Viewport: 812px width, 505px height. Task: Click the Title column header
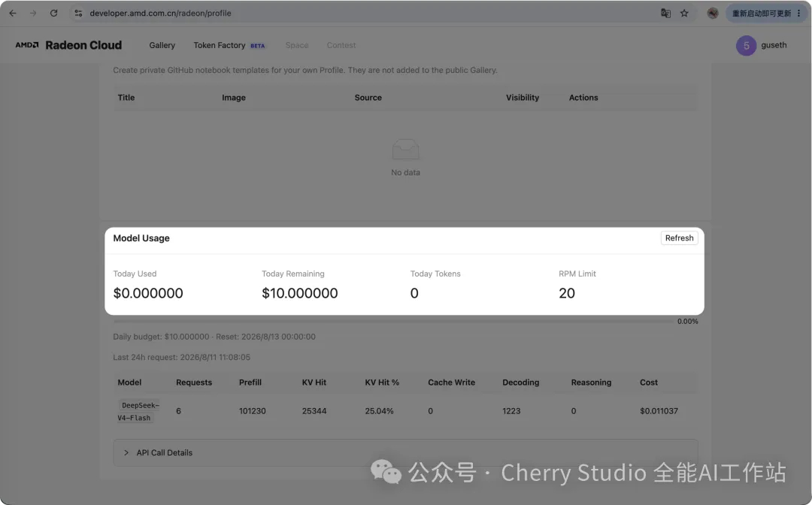tap(126, 97)
